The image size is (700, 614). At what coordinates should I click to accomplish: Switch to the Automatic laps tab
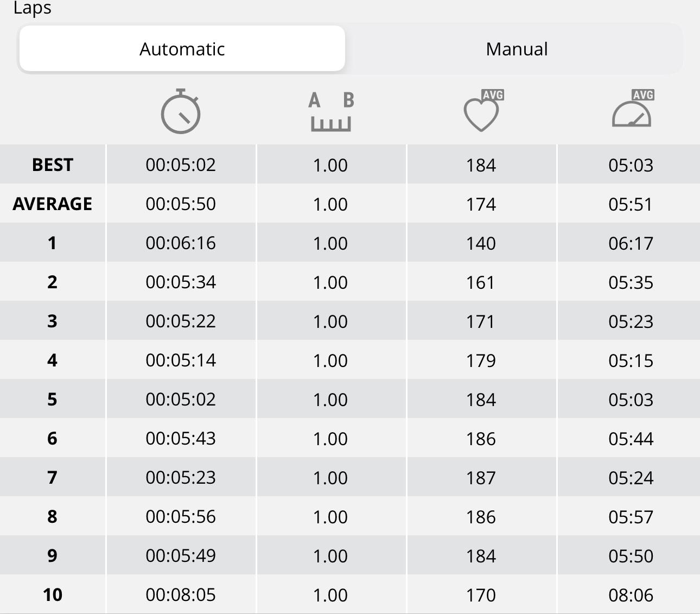point(182,49)
